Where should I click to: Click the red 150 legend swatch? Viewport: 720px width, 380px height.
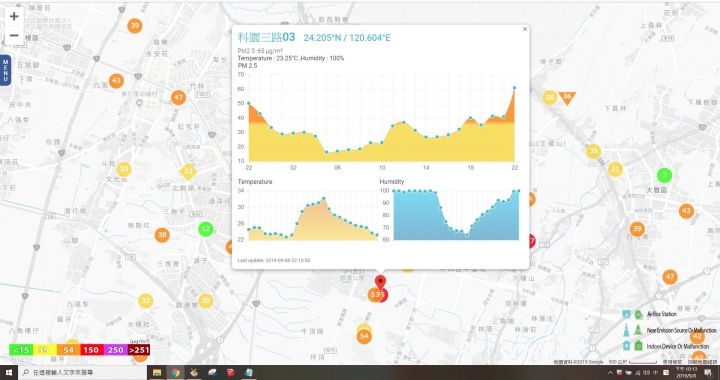(91, 350)
